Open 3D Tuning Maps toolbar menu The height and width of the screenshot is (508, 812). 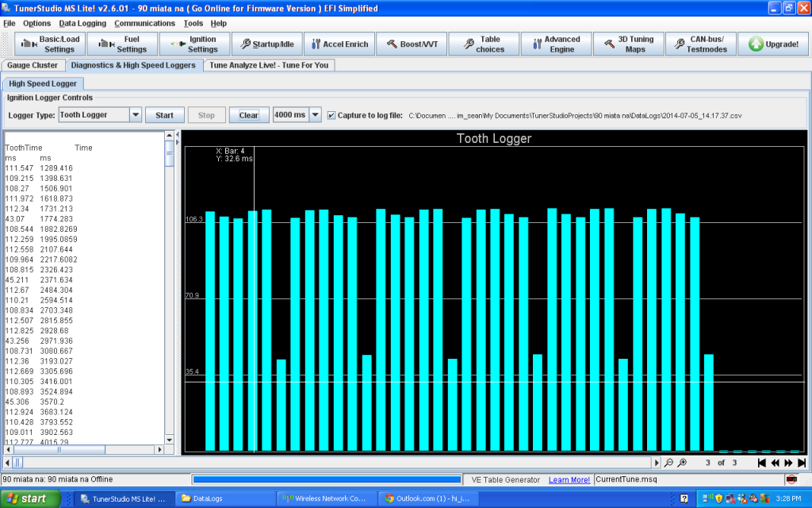click(x=627, y=44)
